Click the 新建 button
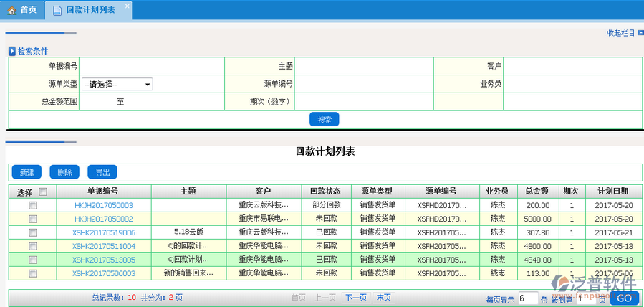The image size is (644, 307). [x=27, y=173]
